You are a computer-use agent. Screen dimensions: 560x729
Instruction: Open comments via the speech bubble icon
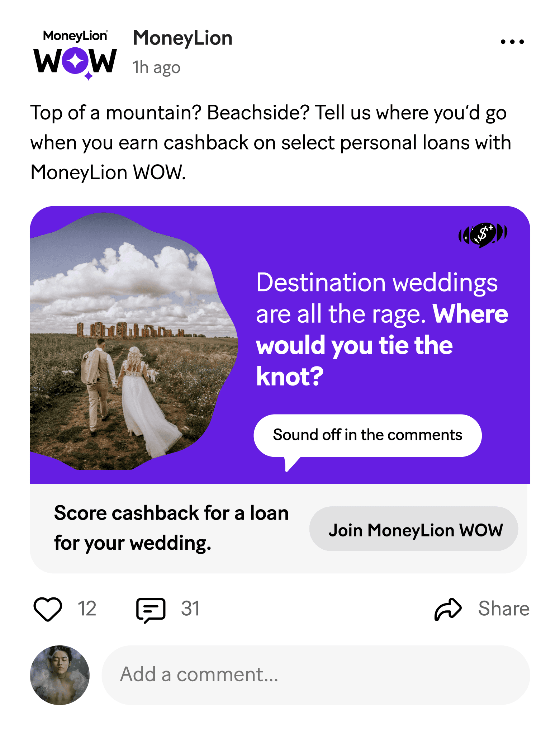[x=151, y=610]
